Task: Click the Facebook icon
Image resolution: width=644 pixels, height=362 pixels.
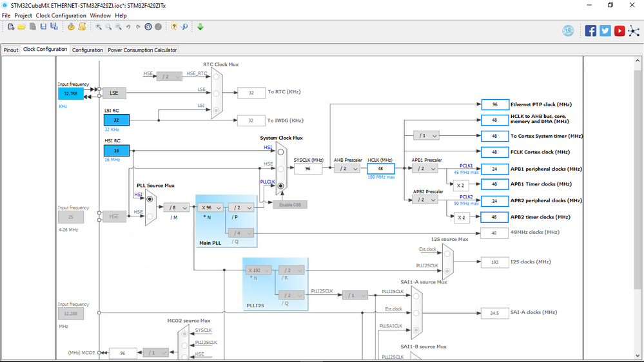Action: [590, 31]
